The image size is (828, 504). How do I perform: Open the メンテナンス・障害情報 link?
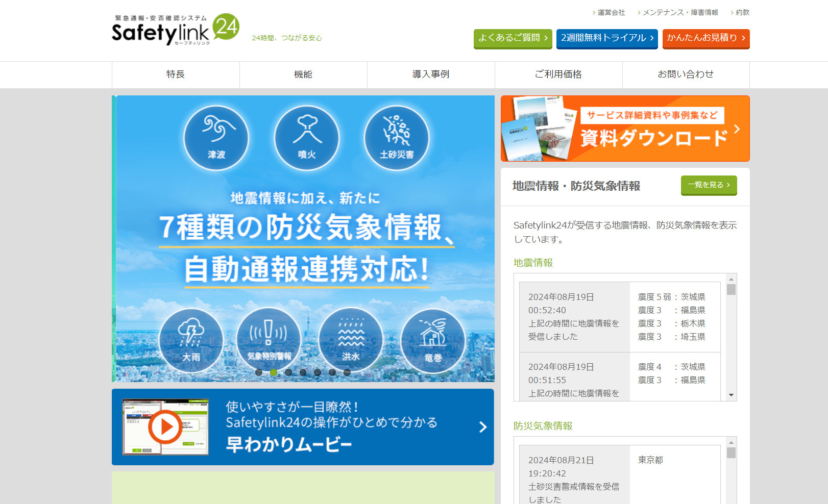(680, 12)
